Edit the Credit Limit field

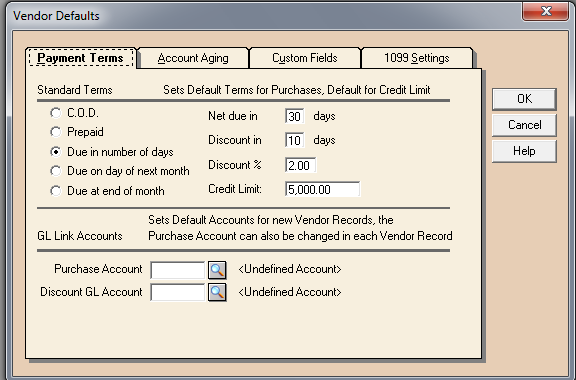323,189
